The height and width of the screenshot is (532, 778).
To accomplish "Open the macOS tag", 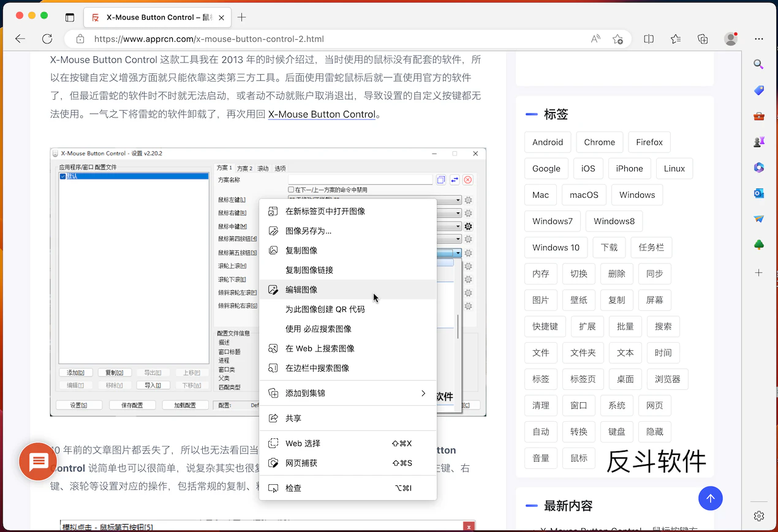I will tap(584, 195).
